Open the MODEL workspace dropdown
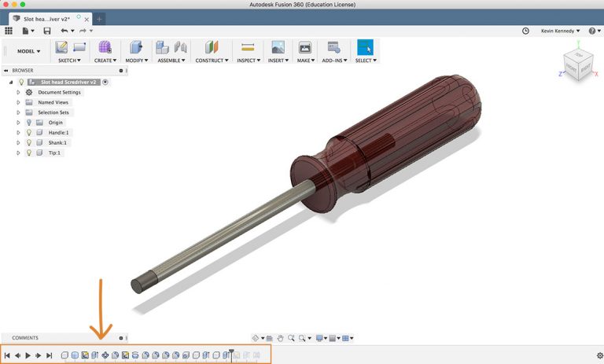This screenshot has width=604, height=364. (29, 51)
